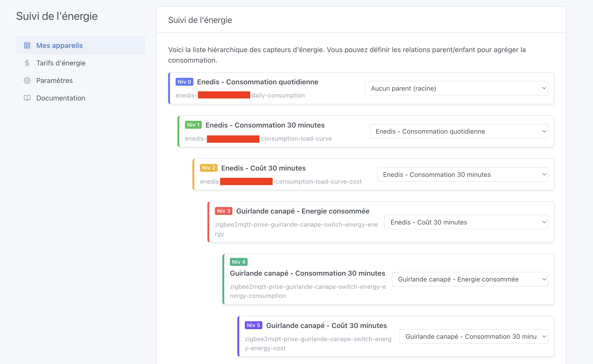The image size is (593, 364).
Task: Expand parent selector for Guirlande canapé Coût 30 minutes
Action: (474, 337)
